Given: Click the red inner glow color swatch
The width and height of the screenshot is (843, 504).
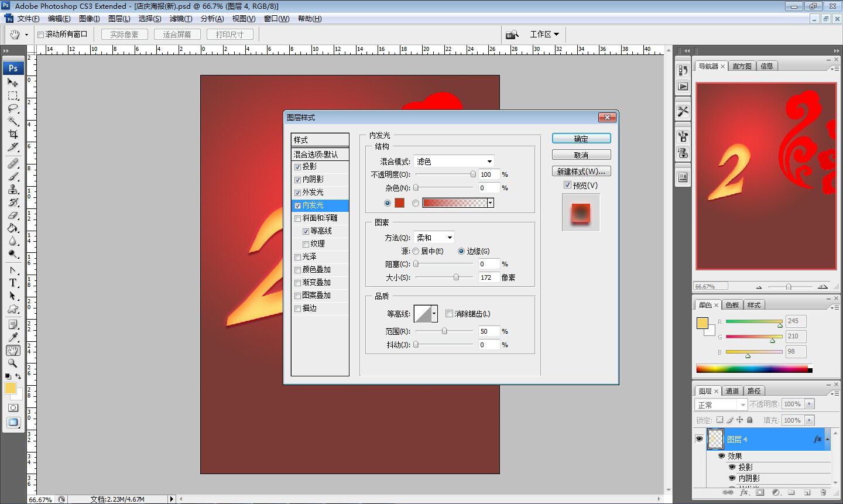Looking at the screenshot, I should pyautogui.click(x=399, y=203).
